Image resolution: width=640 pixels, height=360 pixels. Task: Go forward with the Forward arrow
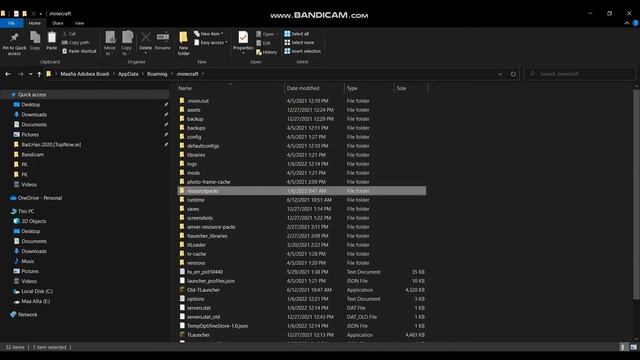pos(20,74)
